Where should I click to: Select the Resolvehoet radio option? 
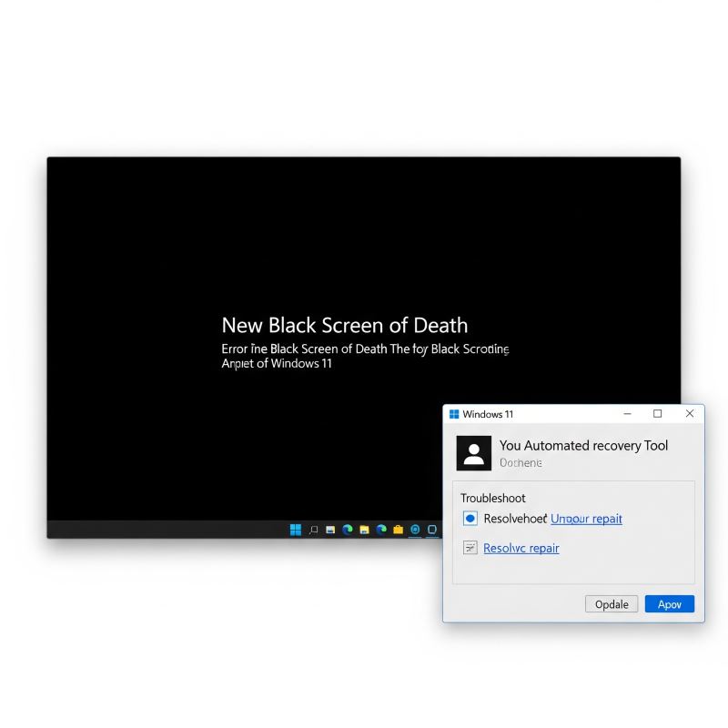coord(470,518)
